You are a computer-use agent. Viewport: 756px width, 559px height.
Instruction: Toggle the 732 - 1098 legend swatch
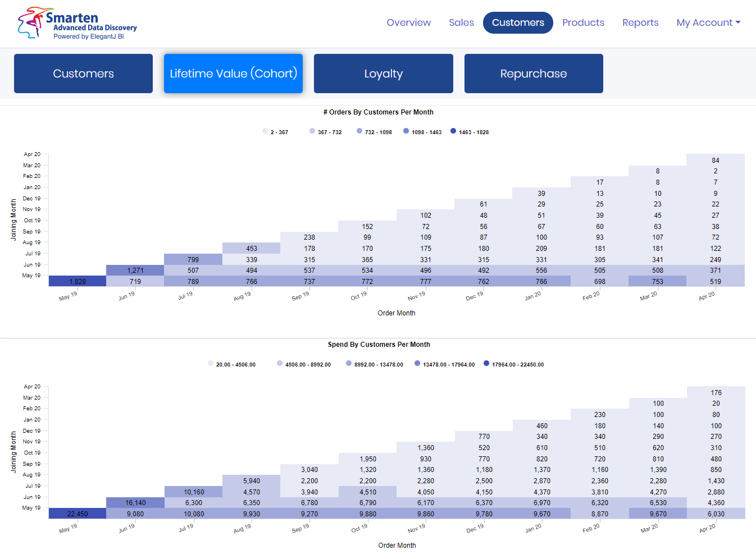point(359,131)
